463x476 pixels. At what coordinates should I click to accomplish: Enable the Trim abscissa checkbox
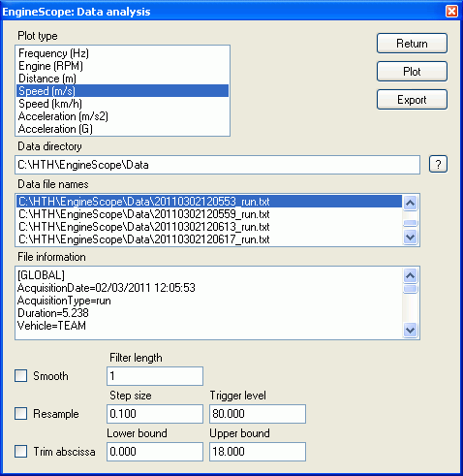pyautogui.click(x=20, y=452)
